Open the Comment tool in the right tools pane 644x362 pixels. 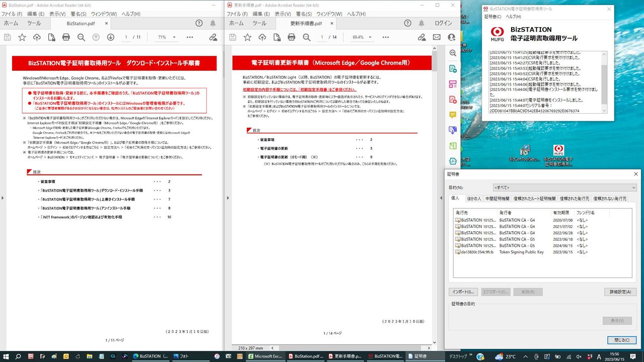[453, 115]
